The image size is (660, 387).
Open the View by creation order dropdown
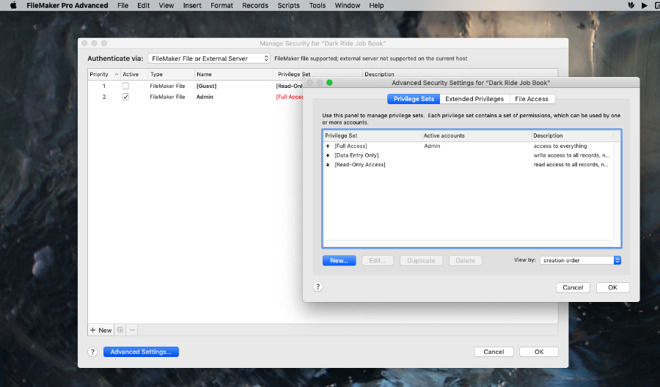point(580,260)
